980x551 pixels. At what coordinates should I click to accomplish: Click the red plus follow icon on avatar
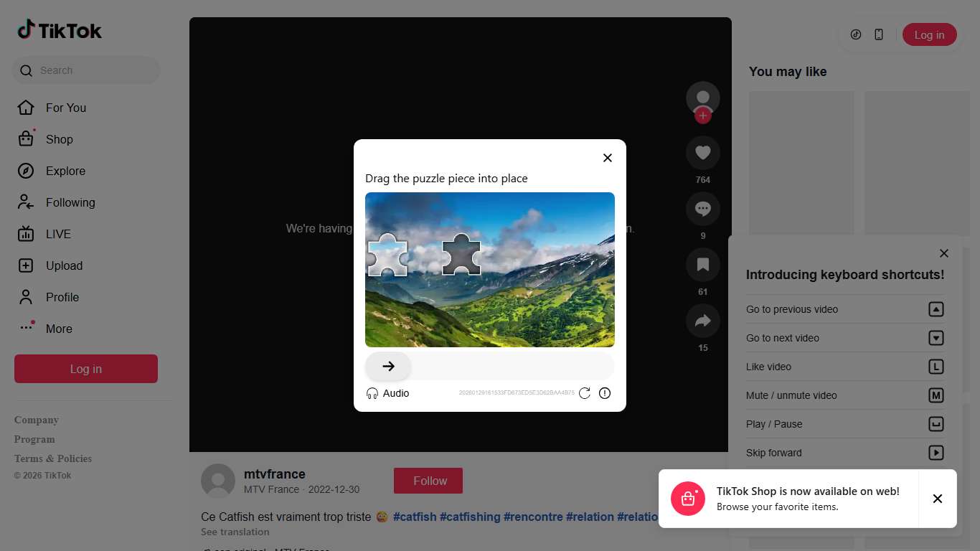click(703, 116)
